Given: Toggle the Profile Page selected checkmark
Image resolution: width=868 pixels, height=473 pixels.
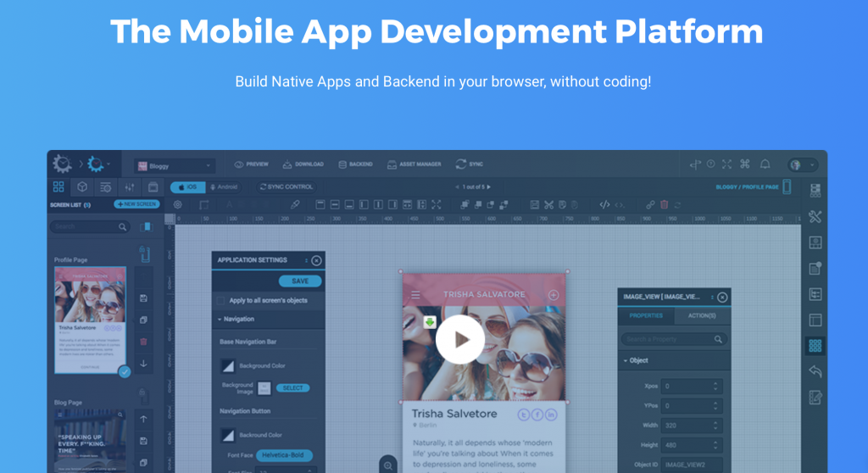Looking at the screenshot, I should 125,372.
